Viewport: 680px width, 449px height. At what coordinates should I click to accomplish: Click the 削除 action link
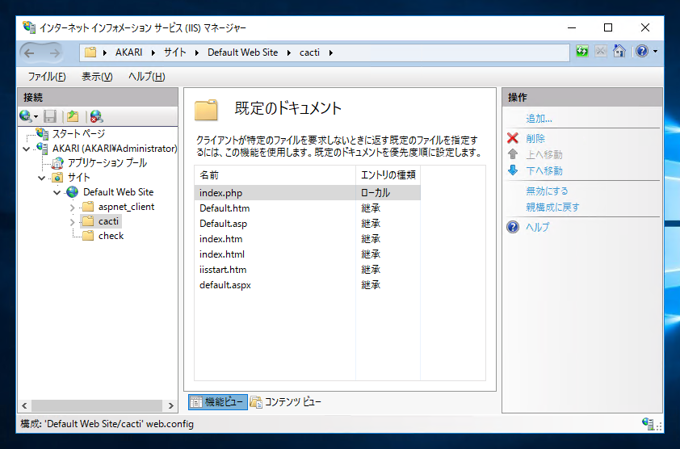click(x=536, y=138)
